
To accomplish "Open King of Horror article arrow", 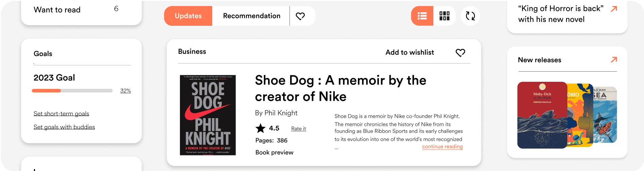I will click(x=614, y=9).
